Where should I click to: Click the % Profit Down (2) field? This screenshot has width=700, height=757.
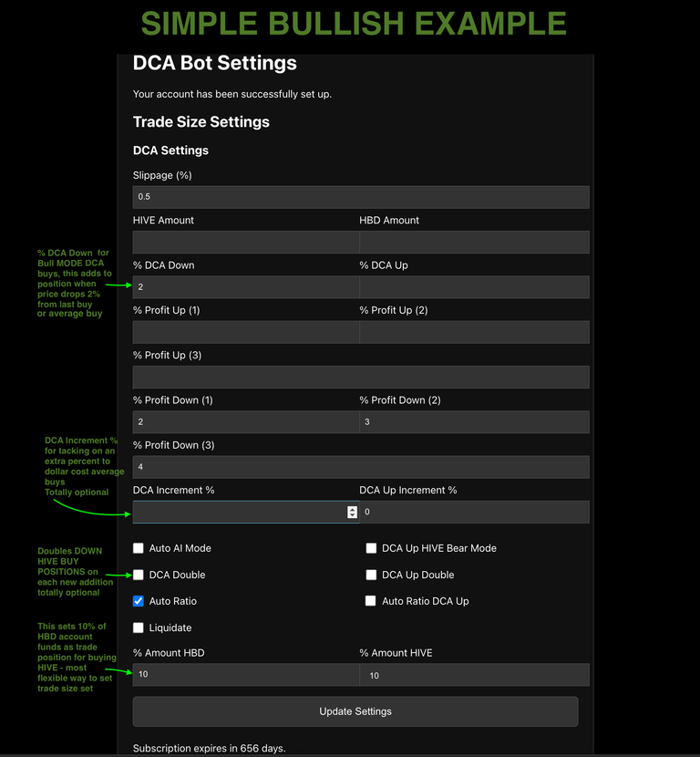click(474, 421)
